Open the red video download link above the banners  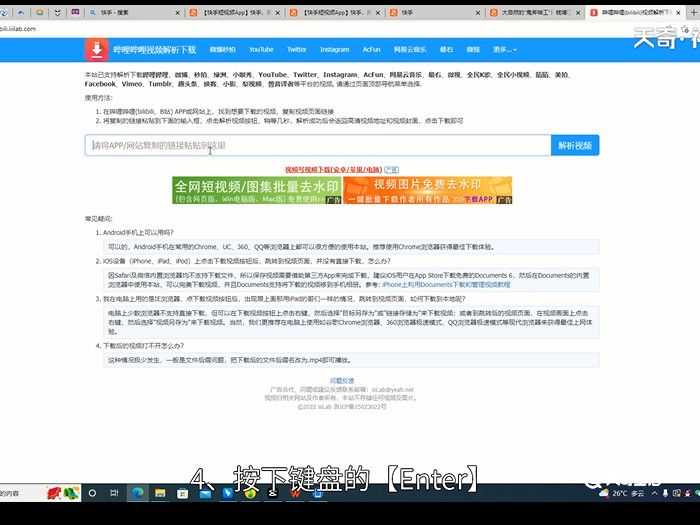pos(333,170)
